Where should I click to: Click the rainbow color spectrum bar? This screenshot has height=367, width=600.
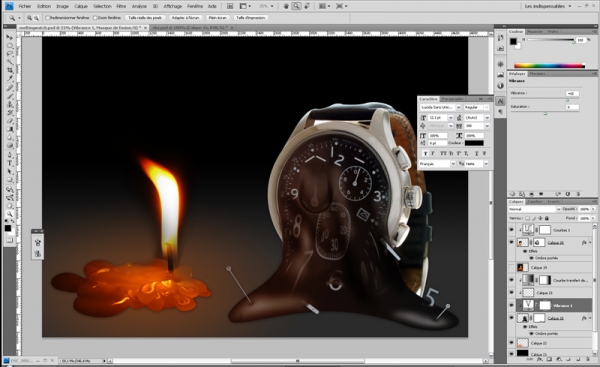click(549, 65)
